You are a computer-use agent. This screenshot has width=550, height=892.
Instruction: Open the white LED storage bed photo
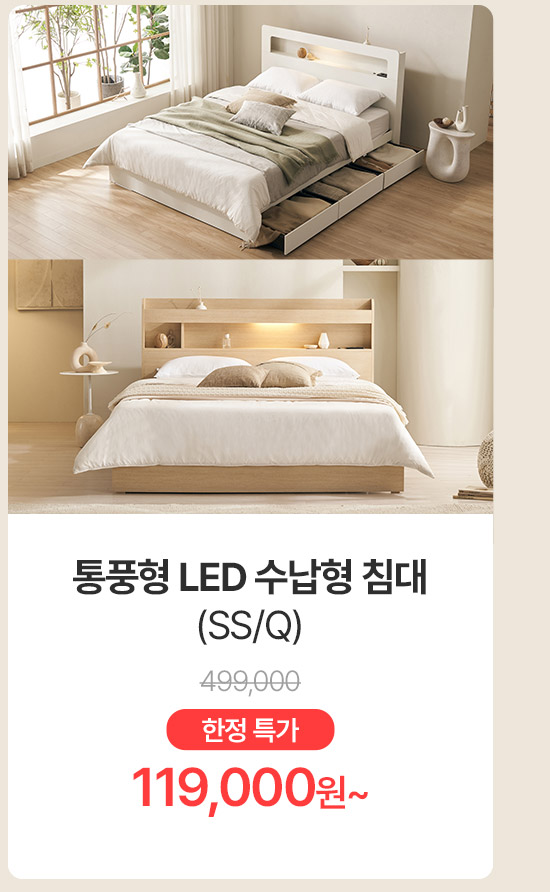tap(250, 132)
